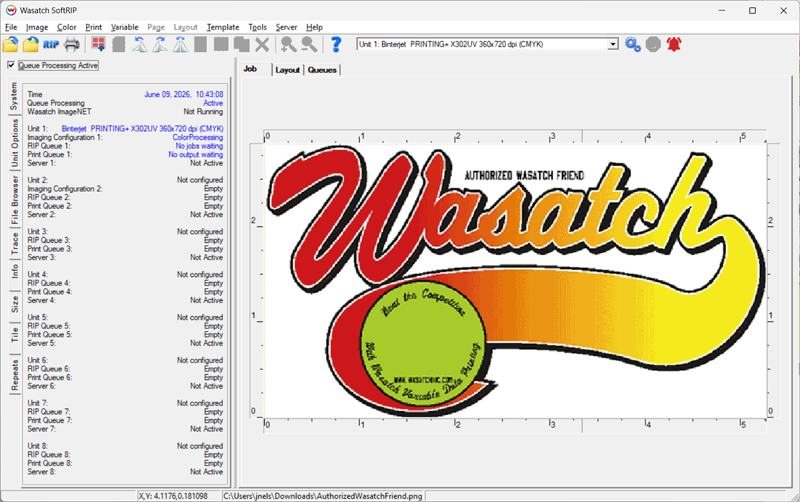
Task: Open the Help menu
Action: point(314,27)
